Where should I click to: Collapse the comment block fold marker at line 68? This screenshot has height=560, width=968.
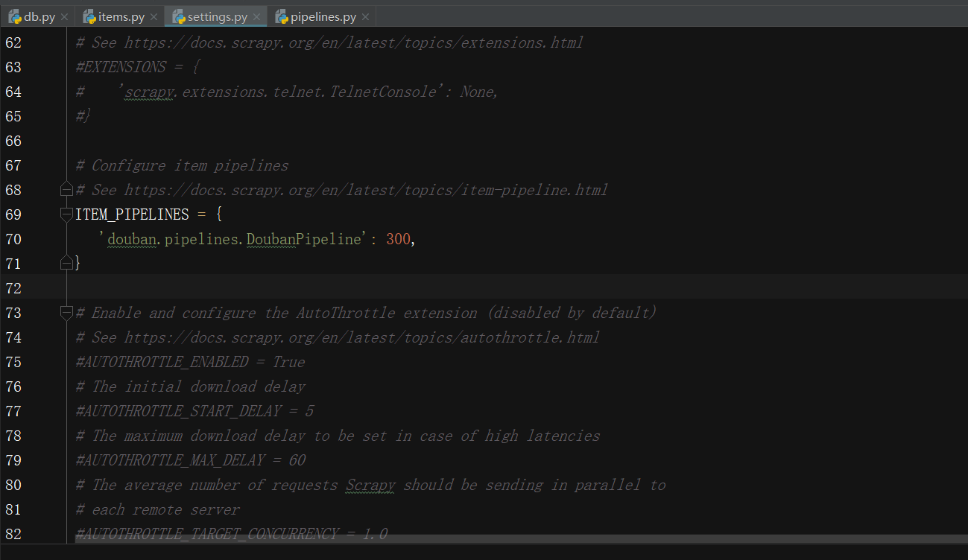[66, 188]
